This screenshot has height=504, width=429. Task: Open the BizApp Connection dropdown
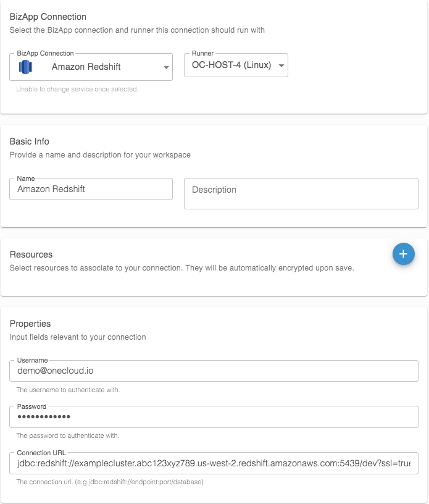tap(91, 67)
